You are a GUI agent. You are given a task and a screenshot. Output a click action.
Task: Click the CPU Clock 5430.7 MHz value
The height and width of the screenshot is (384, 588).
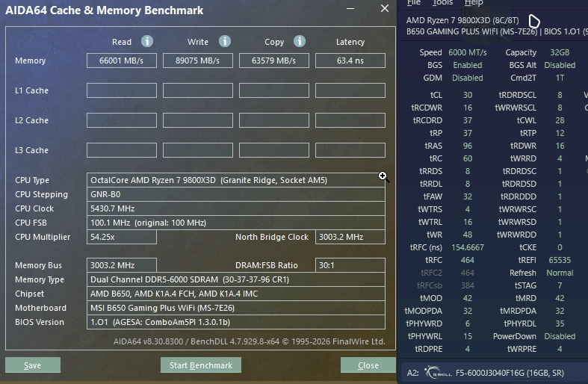coord(236,209)
